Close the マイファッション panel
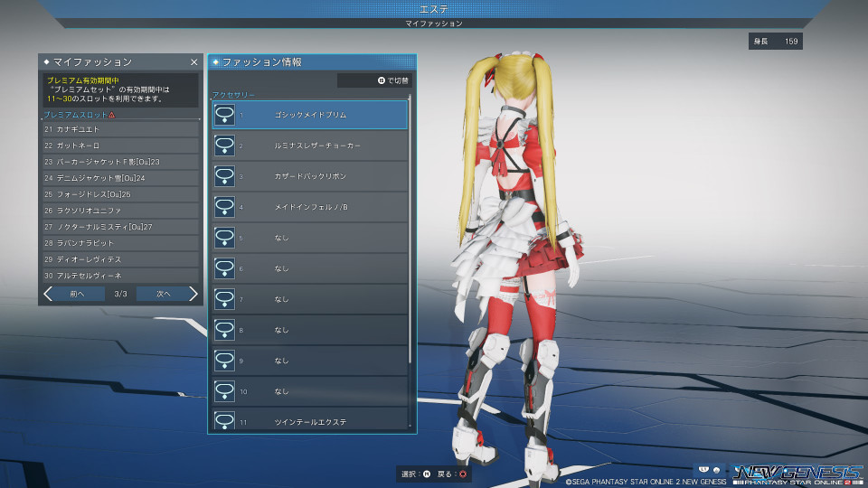 (x=193, y=62)
